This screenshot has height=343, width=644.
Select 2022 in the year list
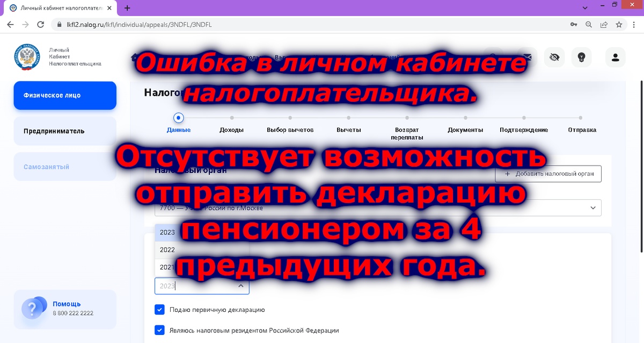(167, 250)
